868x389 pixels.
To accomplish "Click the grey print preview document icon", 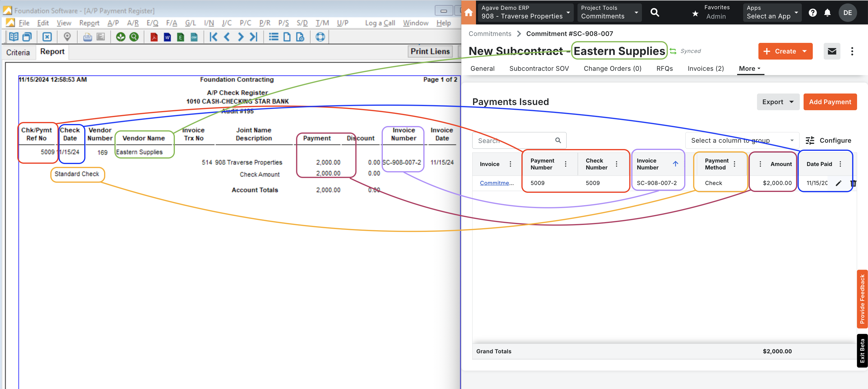I will 101,37.
